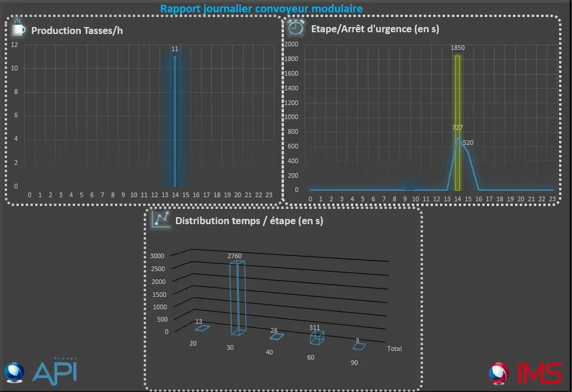
Task: Click category label 30 in distribution chart
Action: (x=230, y=347)
